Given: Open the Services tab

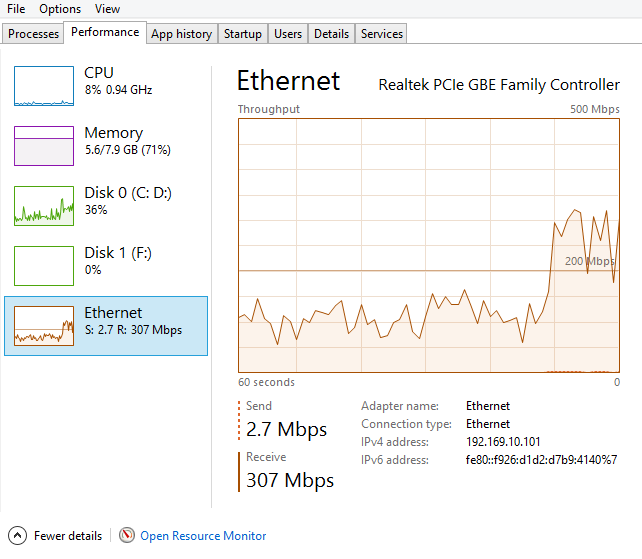Looking at the screenshot, I should [x=382, y=34].
